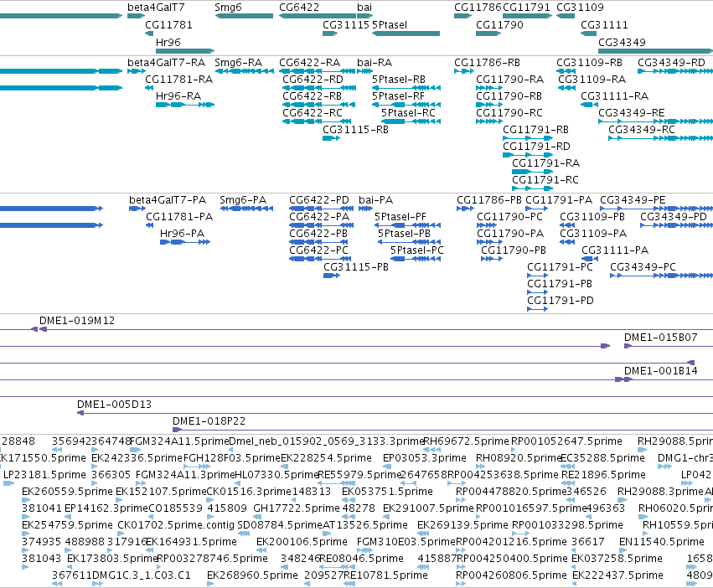713x588 pixels.
Task: Click EST label RE21896.5prime
Action: (603, 475)
